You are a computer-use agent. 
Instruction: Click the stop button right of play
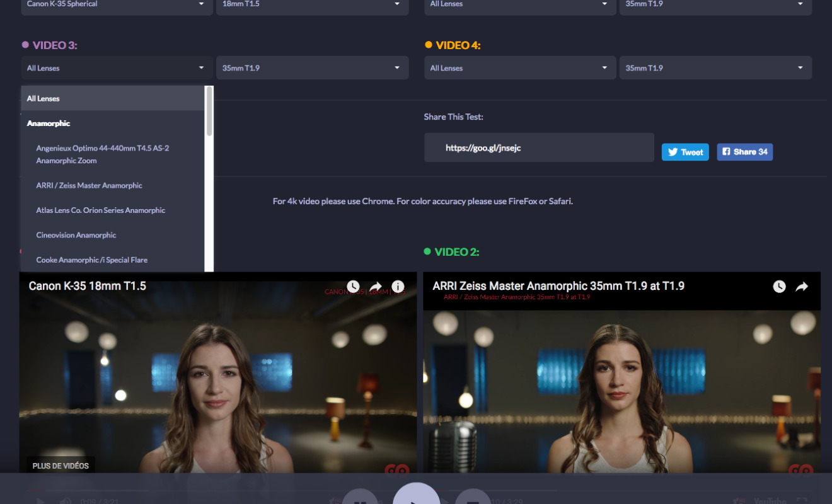coord(473,496)
